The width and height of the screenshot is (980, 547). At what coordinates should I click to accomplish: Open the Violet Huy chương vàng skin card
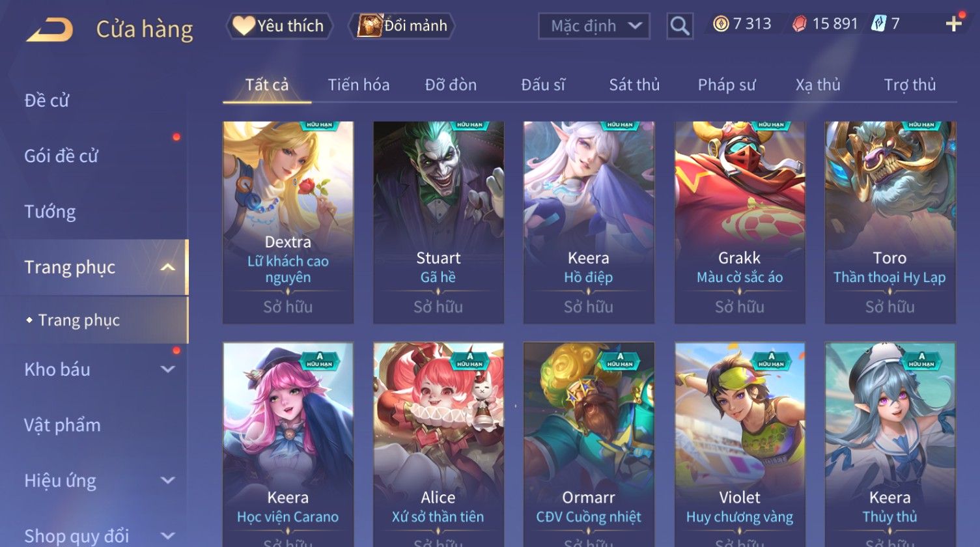click(740, 444)
